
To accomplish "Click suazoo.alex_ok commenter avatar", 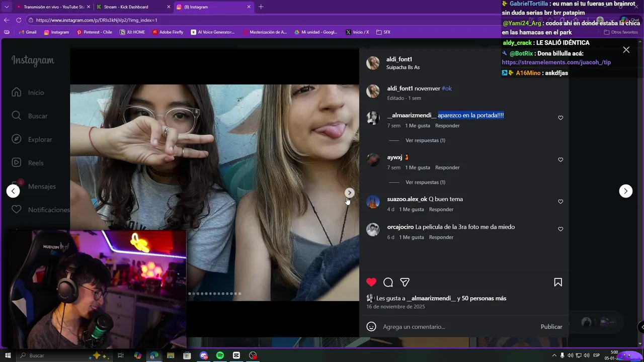I will click(373, 202).
